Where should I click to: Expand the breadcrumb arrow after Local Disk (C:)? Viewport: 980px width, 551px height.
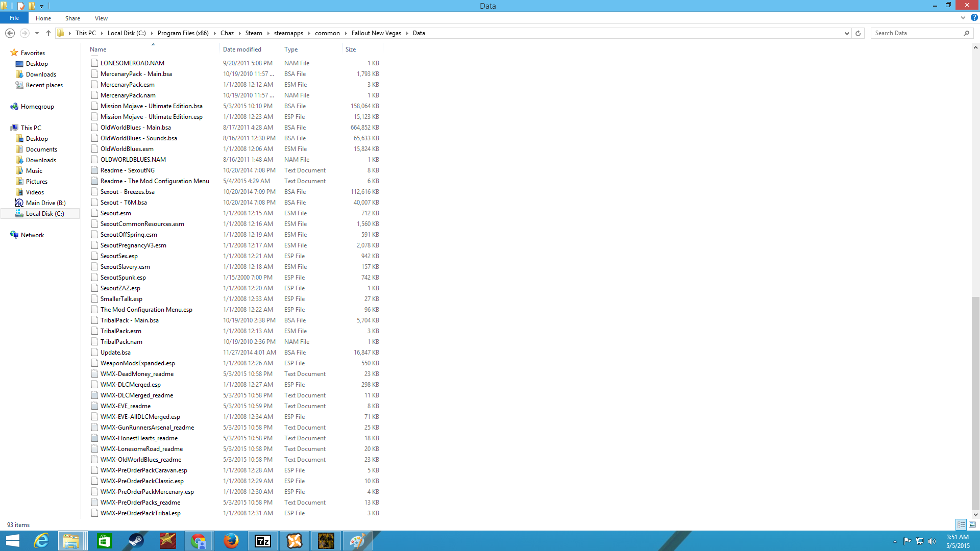click(152, 33)
